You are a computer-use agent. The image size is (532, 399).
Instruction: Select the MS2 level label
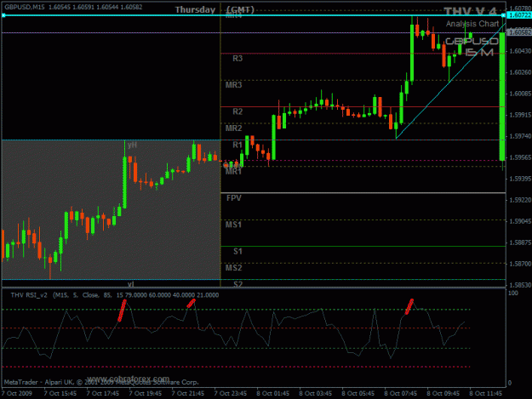click(x=234, y=268)
